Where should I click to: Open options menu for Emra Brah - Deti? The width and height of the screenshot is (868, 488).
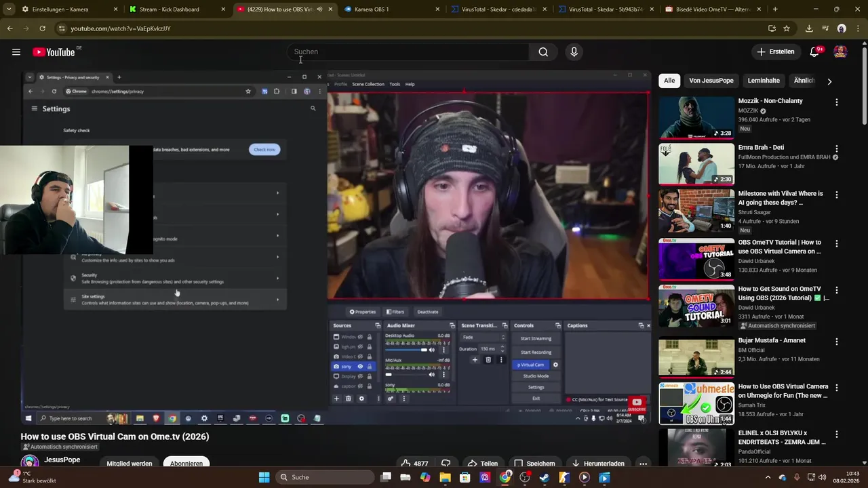[x=836, y=148]
